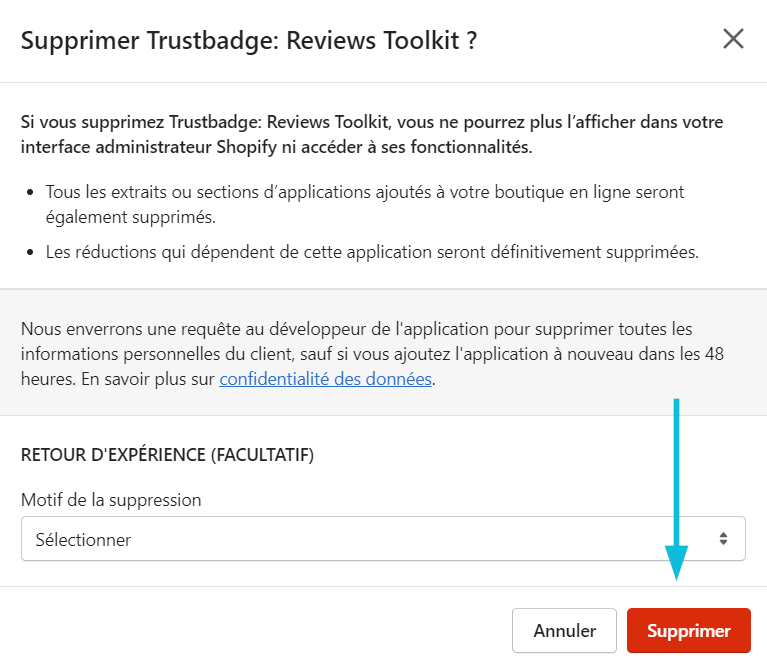This screenshot has width=767, height=670.
Task: Click the Motif de la suppression label
Action: (111, 500)
